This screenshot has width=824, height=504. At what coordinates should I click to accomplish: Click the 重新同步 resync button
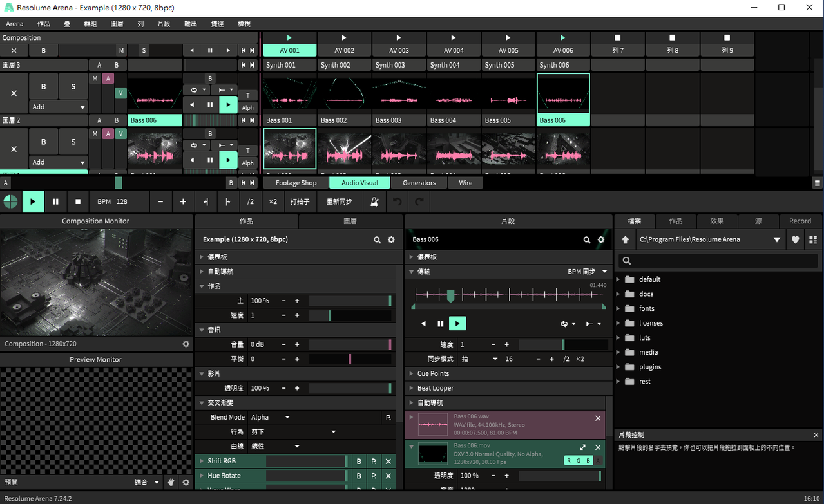pyautogui.click(x=339, y=201)
